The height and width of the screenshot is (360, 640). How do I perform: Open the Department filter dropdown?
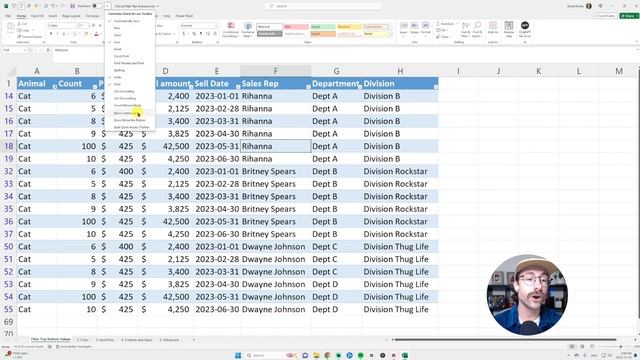point(360,87)
